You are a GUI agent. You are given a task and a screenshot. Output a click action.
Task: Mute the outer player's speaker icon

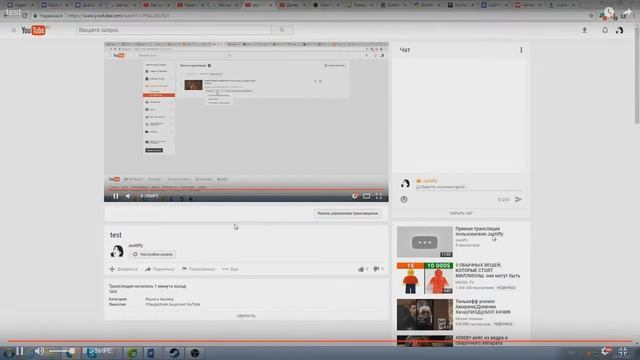pos(39,351)
